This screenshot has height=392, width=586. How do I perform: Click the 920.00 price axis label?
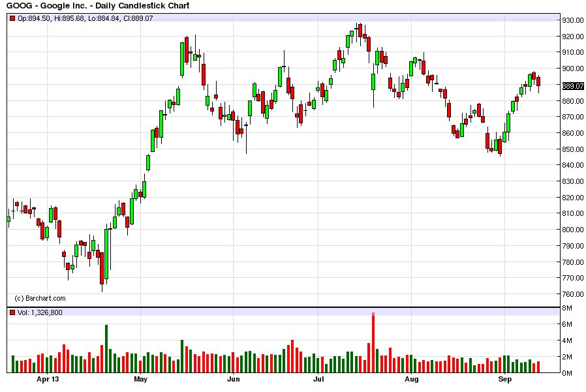[573, 37]
